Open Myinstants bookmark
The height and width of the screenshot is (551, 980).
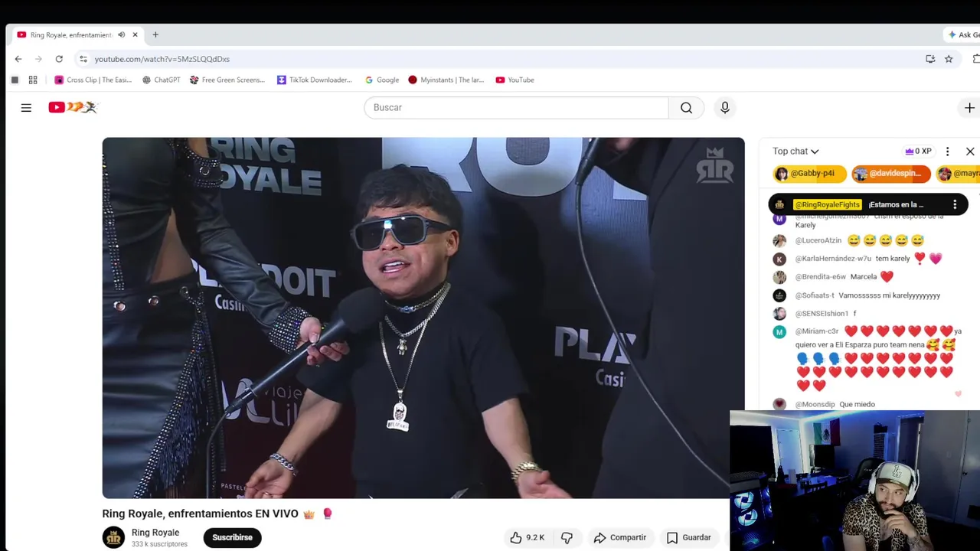446,80
